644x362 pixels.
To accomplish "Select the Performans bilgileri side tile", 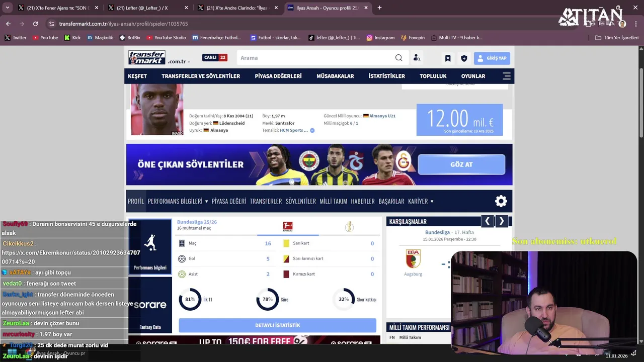I will coord(150,247).
